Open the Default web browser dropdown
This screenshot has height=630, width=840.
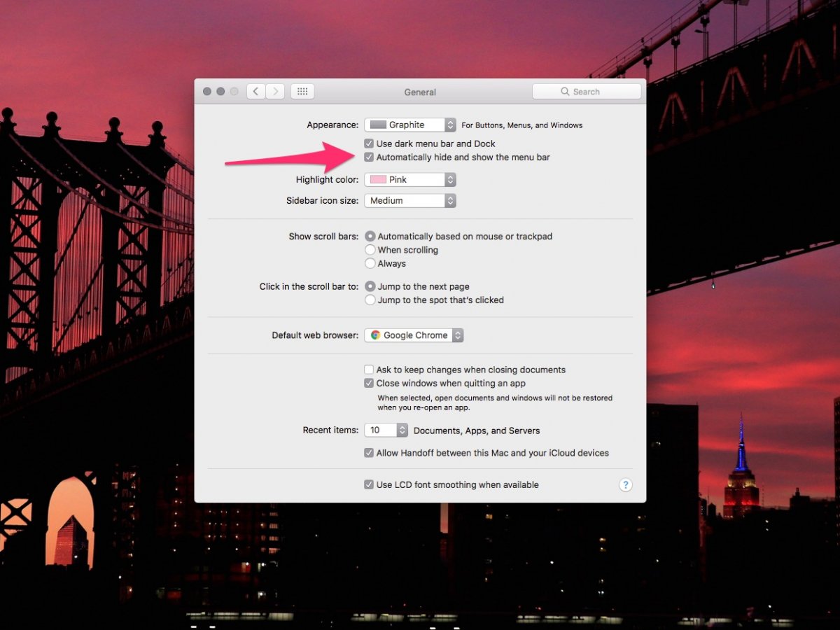point(414,335)
